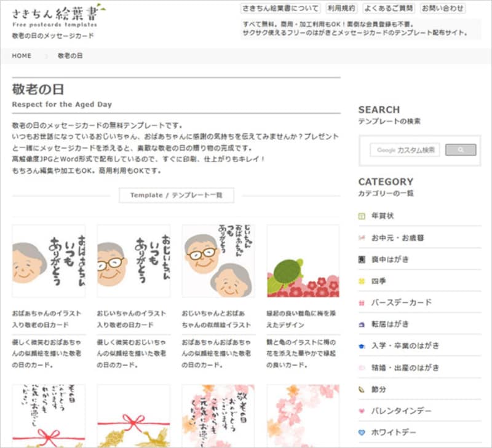Image resolution: width=492 pixels, height=448 pixels.
Task: Click Template / テンプレート一覧 button
Action: (x=177, y=195)
